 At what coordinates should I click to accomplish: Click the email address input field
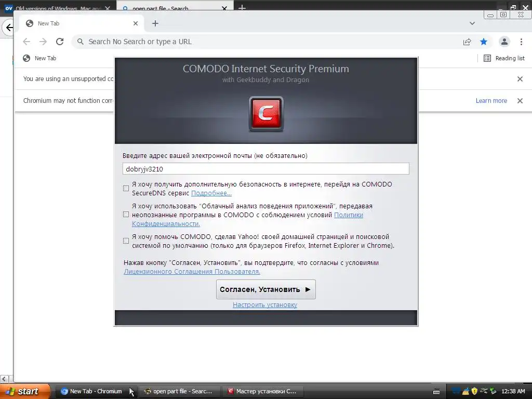coord(266,169)
